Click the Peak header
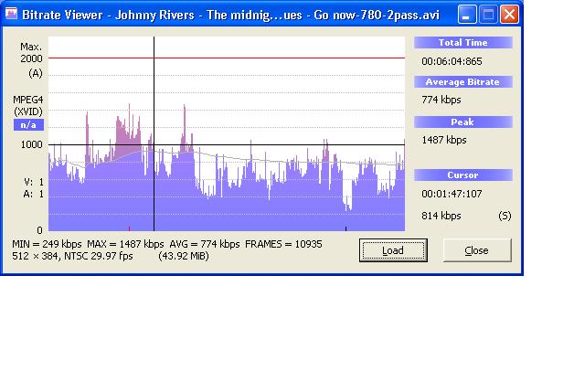Screen dimensions: 574x392 [x=463, y=122]
